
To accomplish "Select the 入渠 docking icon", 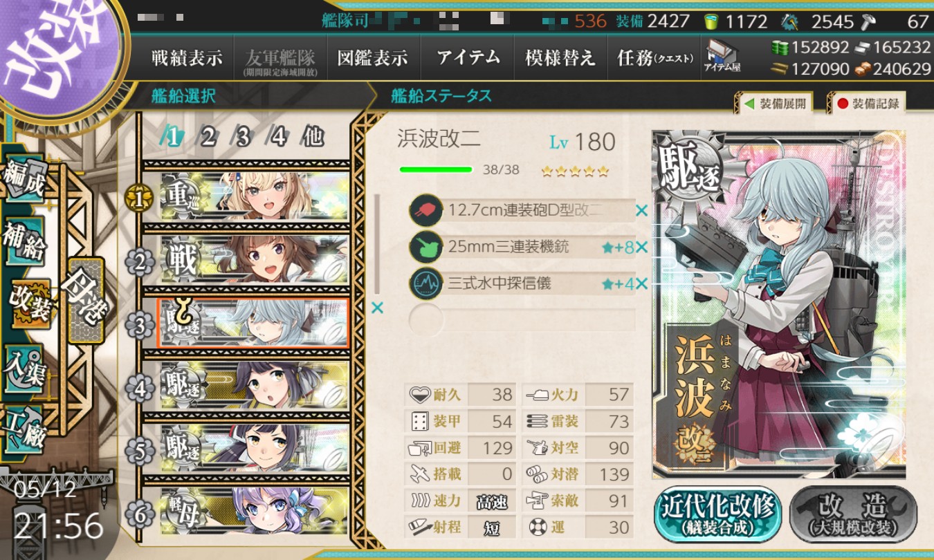I will pos(25,368).
